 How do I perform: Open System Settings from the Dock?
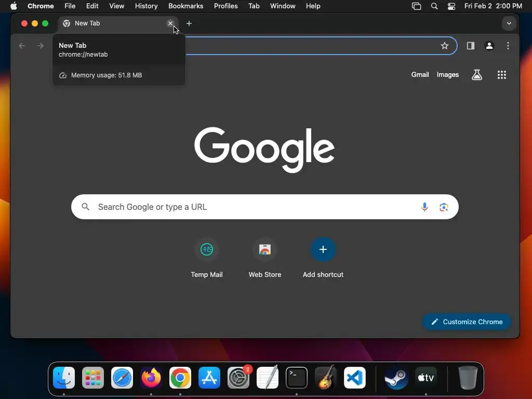(x=238, y=378)
